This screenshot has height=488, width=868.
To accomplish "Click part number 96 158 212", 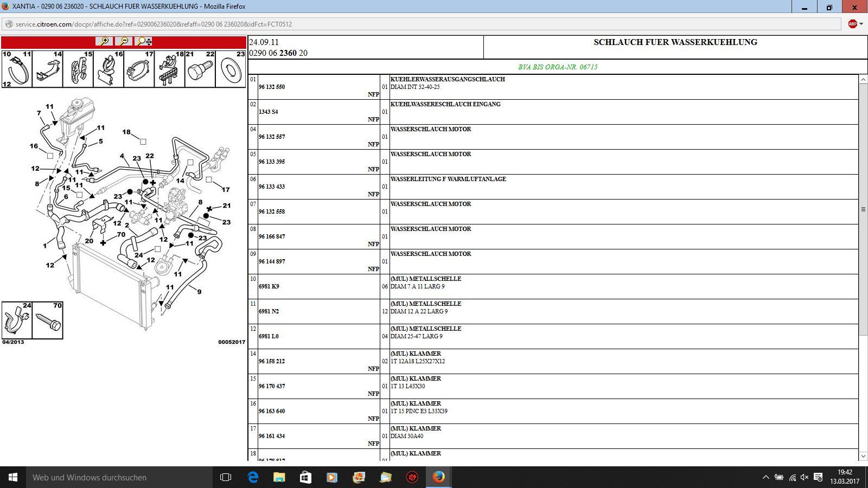I will (x=271, y=361).
